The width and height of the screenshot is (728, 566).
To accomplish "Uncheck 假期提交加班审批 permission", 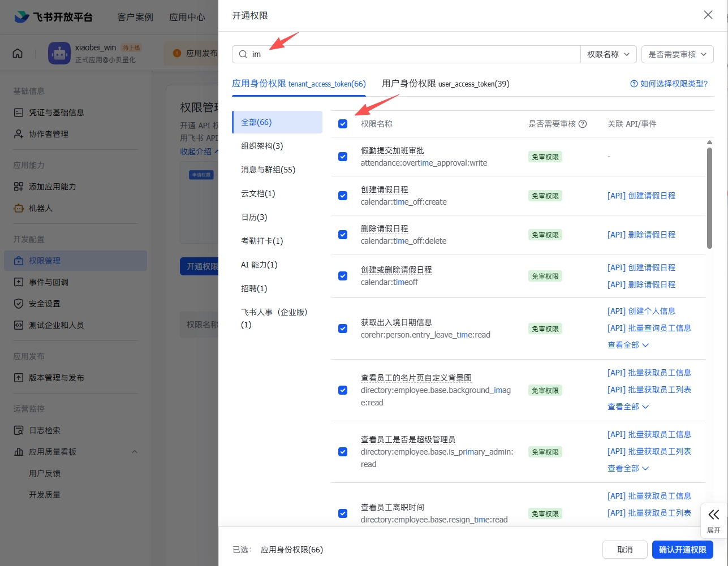I will 343,157.
